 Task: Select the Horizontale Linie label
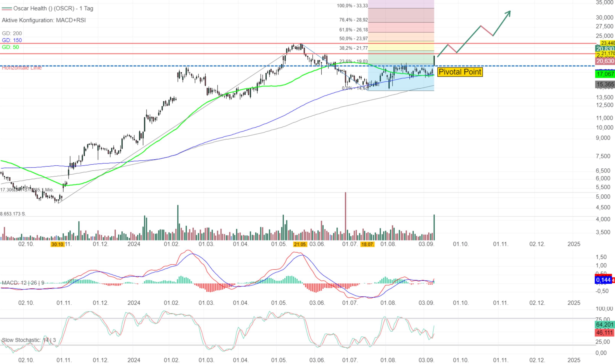click(x=22, y=68)
